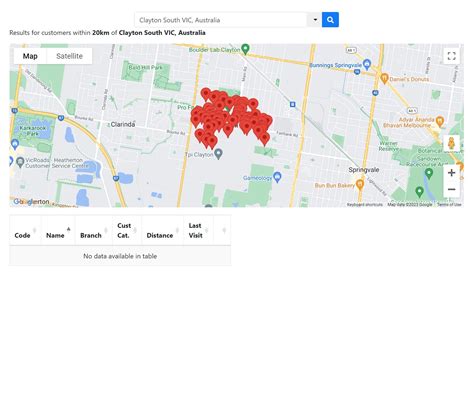Zoom in on the map
Screen dimensions: 474x394
pos(451,173)
